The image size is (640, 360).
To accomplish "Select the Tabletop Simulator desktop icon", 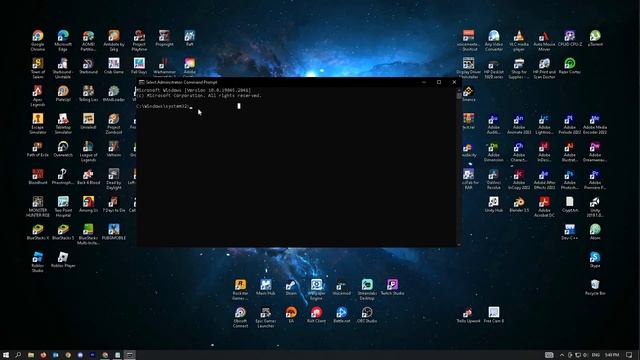I will (x=63, y=123).
